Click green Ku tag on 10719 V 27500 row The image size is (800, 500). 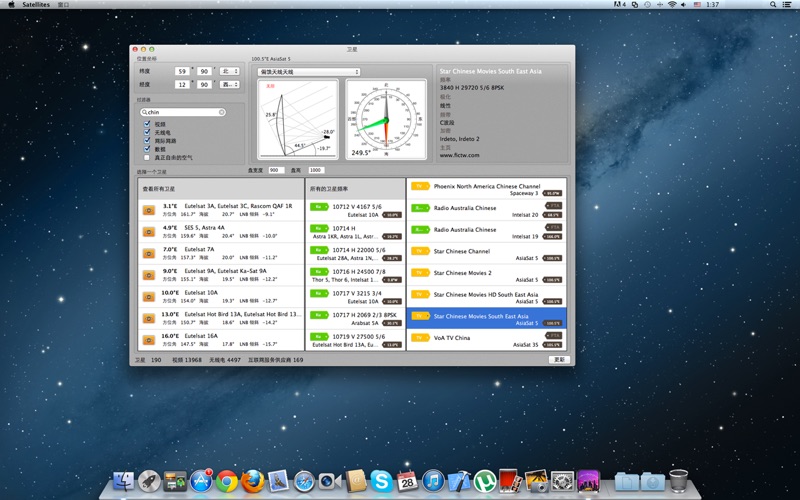click(x=319, y=337)
